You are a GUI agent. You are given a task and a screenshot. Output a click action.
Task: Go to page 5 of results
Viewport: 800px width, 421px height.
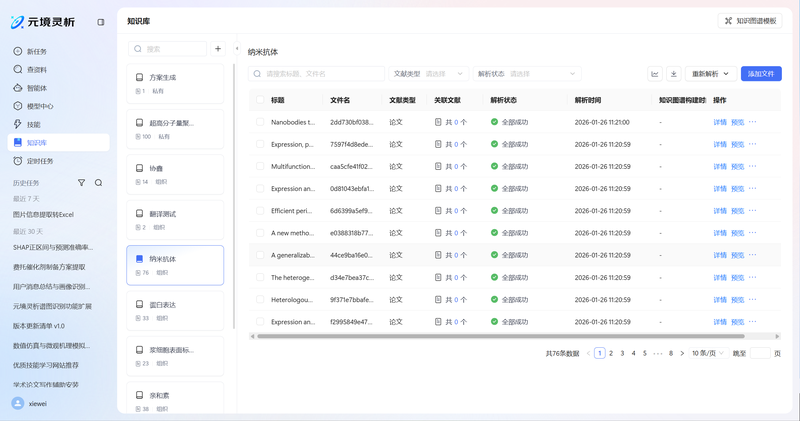(644, 353)
